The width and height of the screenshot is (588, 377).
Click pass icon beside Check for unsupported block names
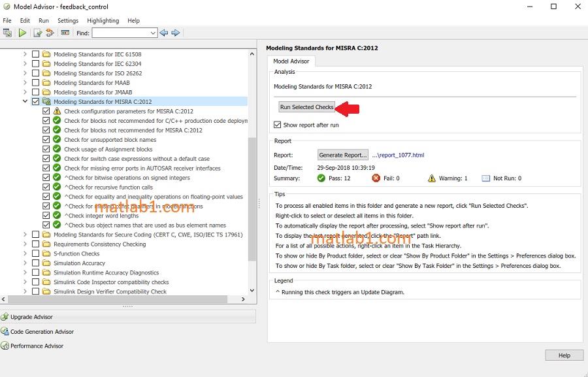point(57,140)
